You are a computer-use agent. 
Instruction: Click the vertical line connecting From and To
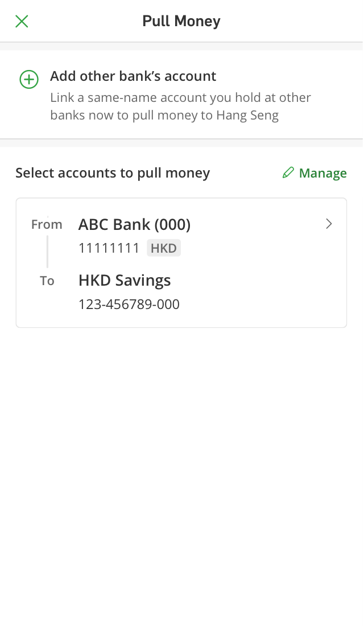[47, 252]
